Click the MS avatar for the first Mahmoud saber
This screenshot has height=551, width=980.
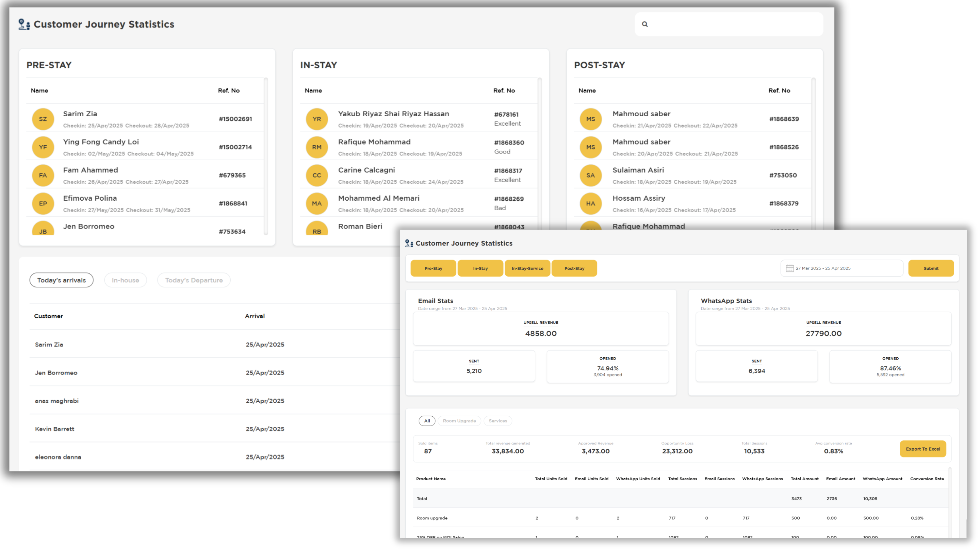click(590, 119)
